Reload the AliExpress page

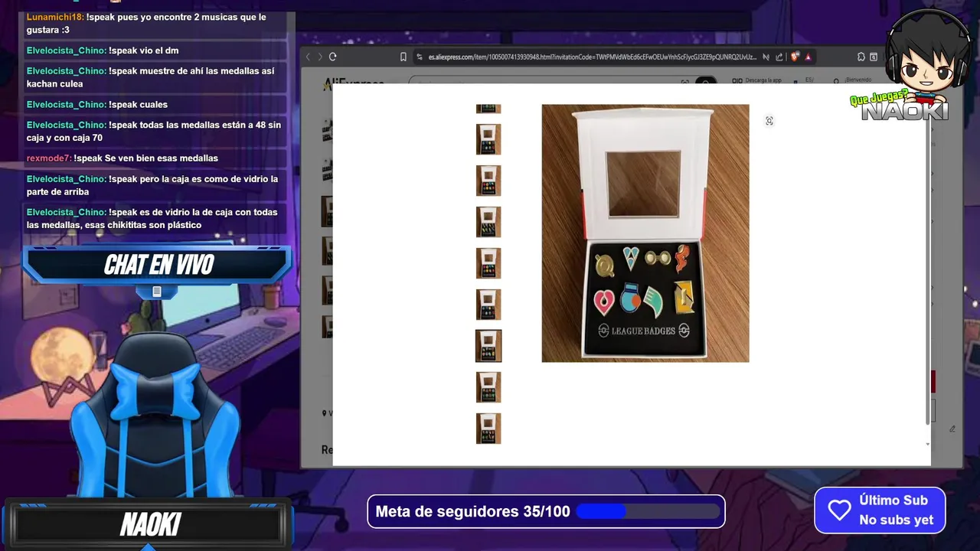tap(333, 57)
